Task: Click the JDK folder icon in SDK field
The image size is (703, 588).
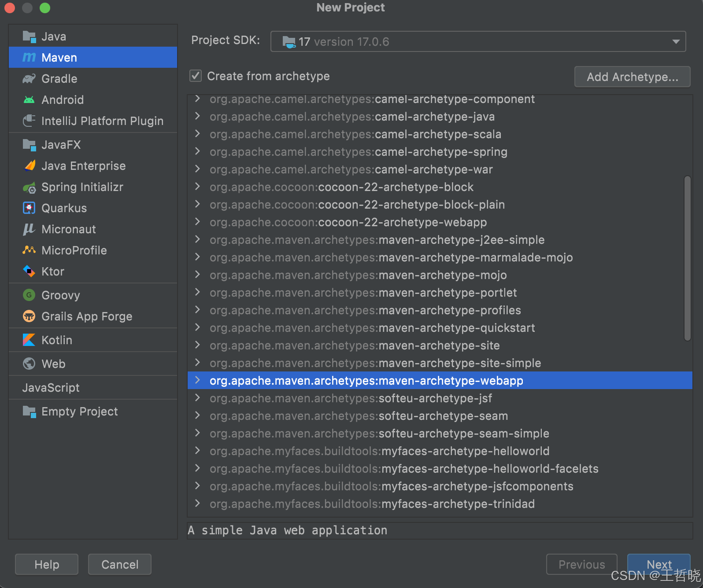Action: (x=289, y=42)
